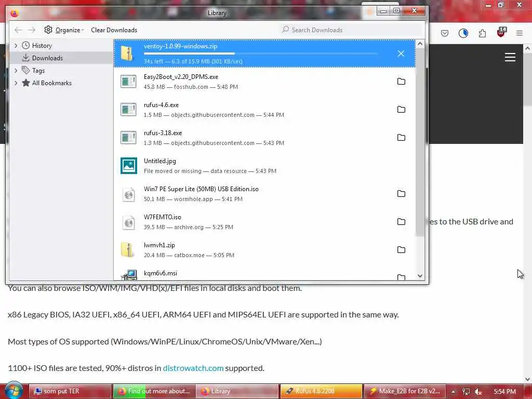Image resolution: width=532 pixels, height=399 pixels.
Task: Switch to 'Find out more about...' taskbar item
Action: (x=154, y=391)
